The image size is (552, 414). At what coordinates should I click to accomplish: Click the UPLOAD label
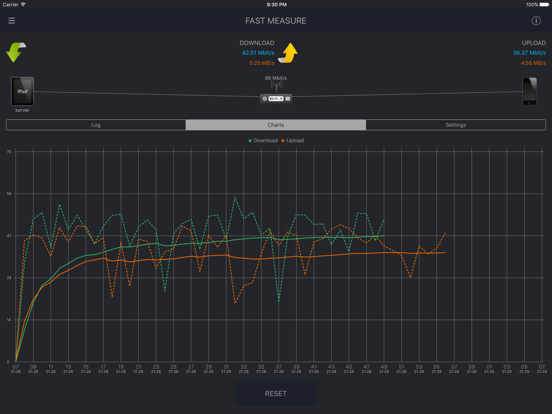tap(534, 43)
